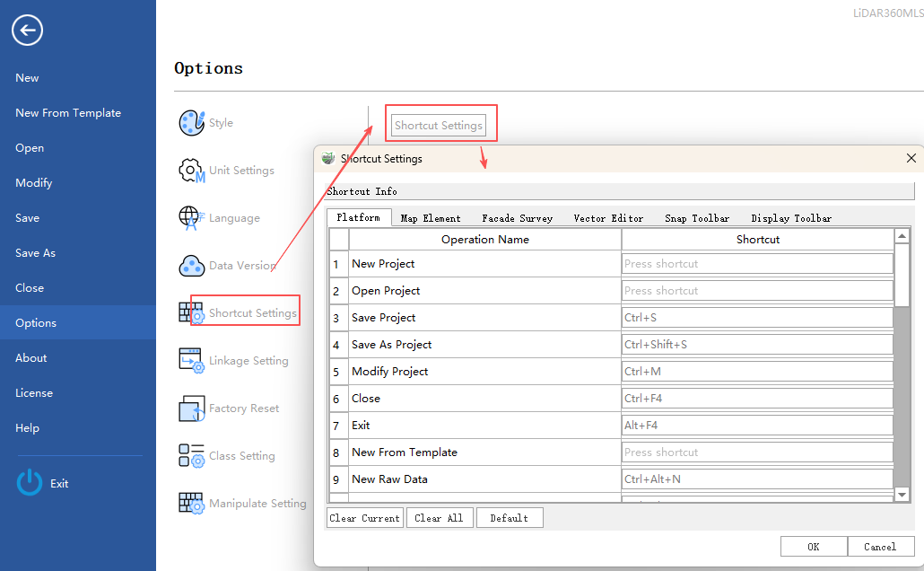Choose About in the left menu
Image resolution: width=924 pixels, height=571 pixels.
coord(31,358)
